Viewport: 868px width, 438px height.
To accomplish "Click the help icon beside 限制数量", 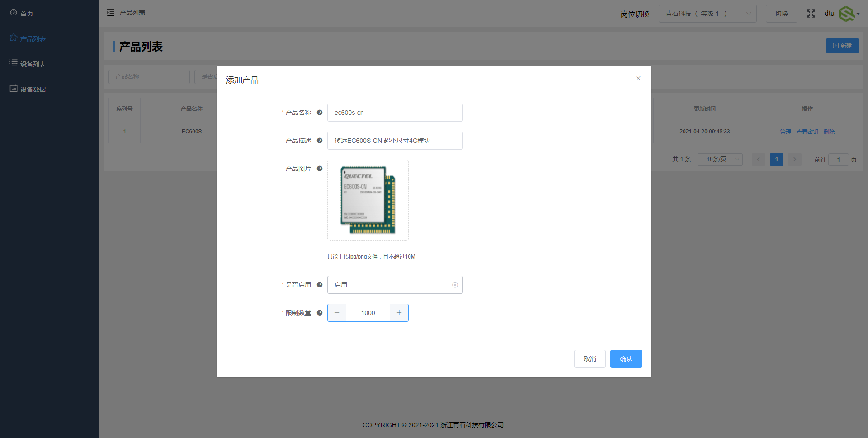I will 320,313.
